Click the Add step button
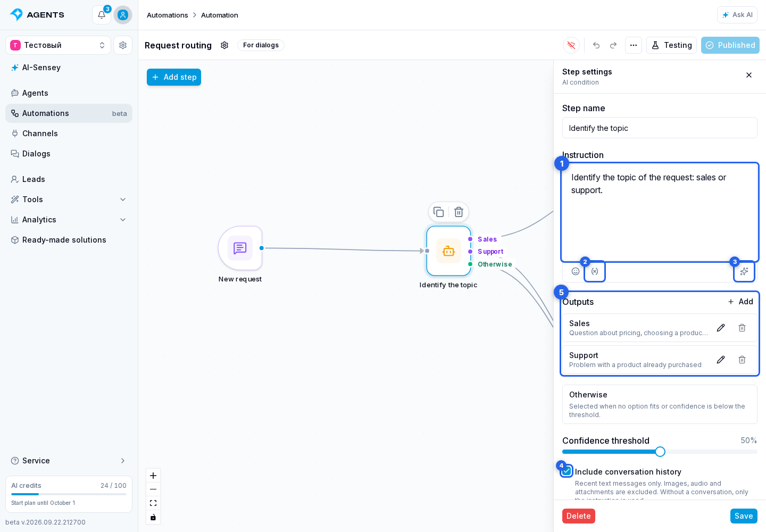The image size is (766, 532). [174, 77]
